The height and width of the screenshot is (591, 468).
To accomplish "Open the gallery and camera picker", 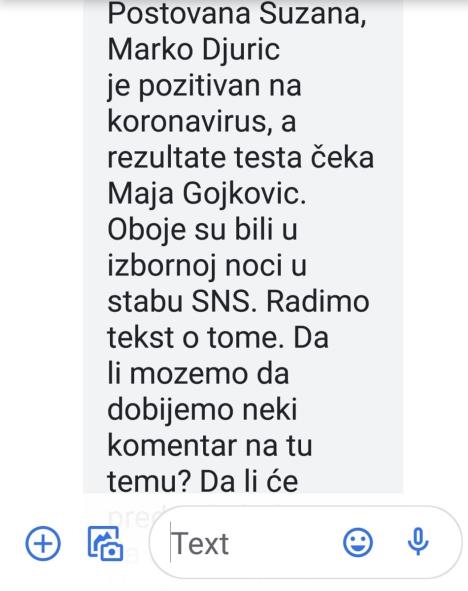I will pyautogui.click(x=106, y=543).
